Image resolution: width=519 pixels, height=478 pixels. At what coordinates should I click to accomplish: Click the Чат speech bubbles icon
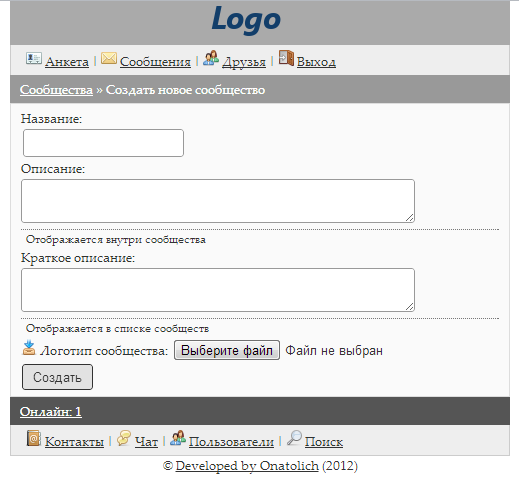point(124,438)
